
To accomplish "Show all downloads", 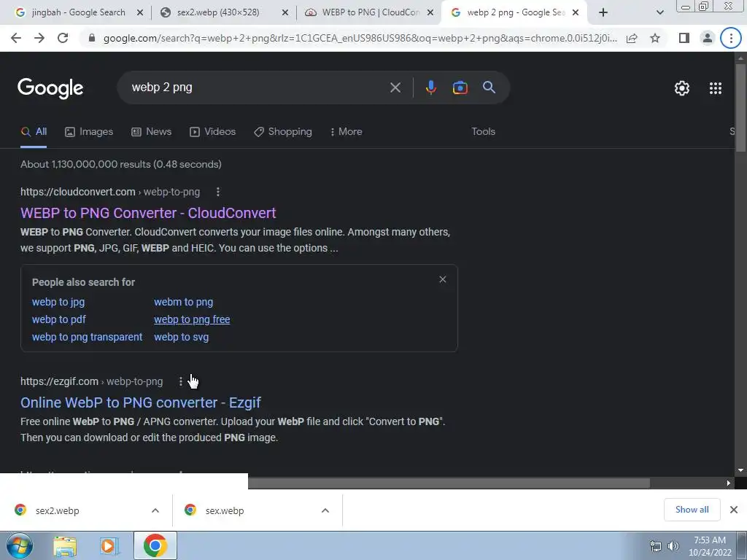I will [x=692, y=510].
